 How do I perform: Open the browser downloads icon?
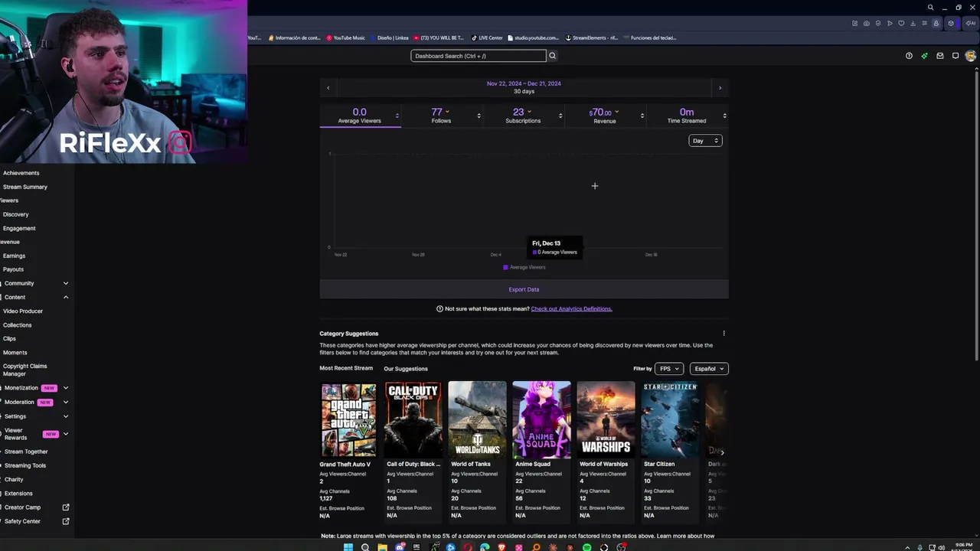[x=913, y=23]
